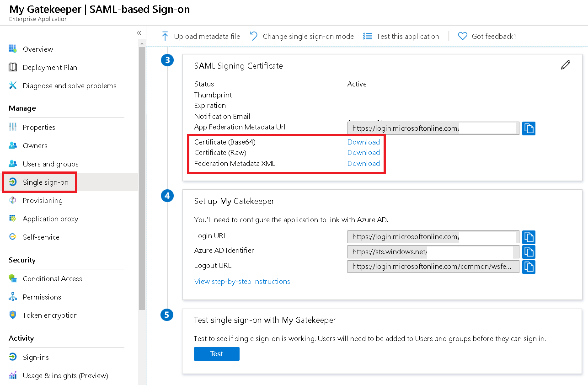The height and width of the screenshot is (385, 588).
Task: Click the Notification Email label
Action: [x=222, y=116]
